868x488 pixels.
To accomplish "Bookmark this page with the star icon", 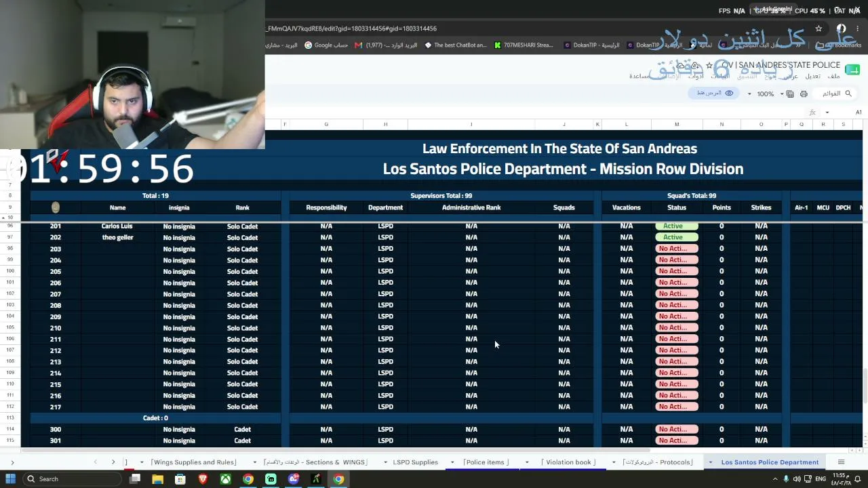I will click(818, 28).
